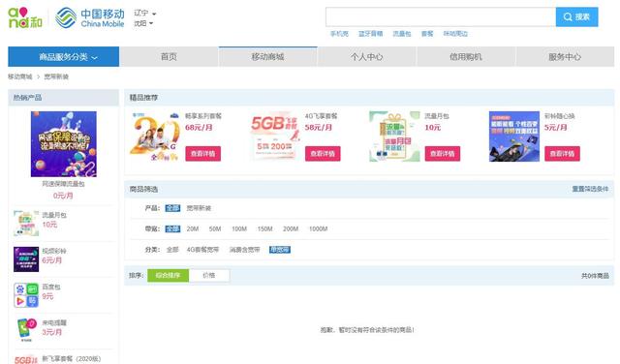This screenshot has height=364, width=620.
Task: Click the green 'and' brand logo
Action: [25, 17]
